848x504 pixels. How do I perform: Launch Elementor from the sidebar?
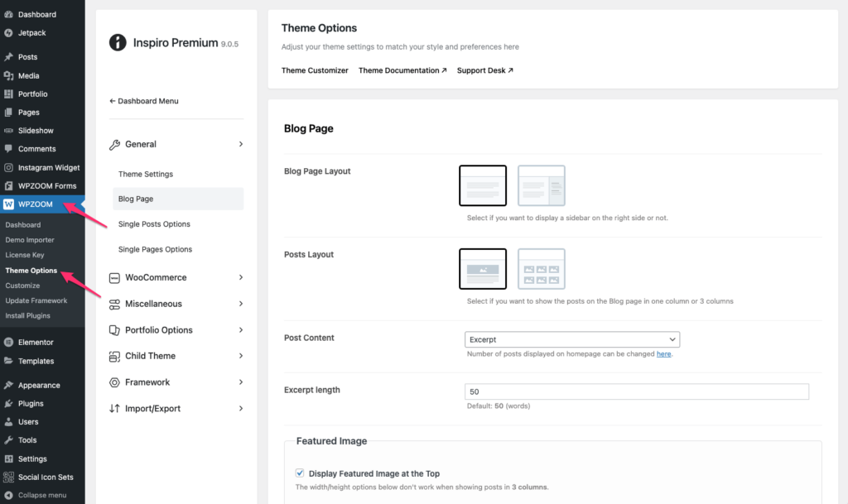(34, 342)
